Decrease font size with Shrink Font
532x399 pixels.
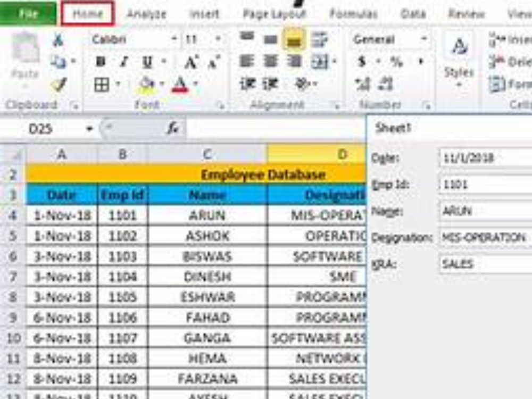click(x=214, y=62)
